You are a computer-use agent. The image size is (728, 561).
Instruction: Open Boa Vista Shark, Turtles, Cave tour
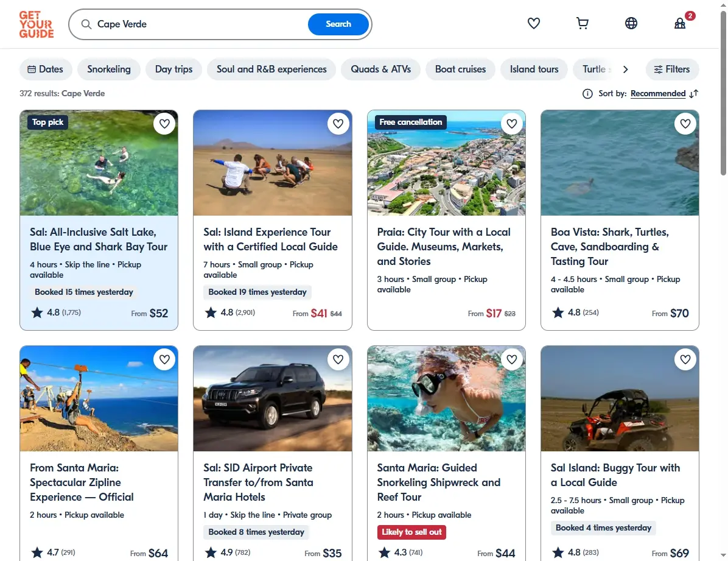click(x=609, y=246)
